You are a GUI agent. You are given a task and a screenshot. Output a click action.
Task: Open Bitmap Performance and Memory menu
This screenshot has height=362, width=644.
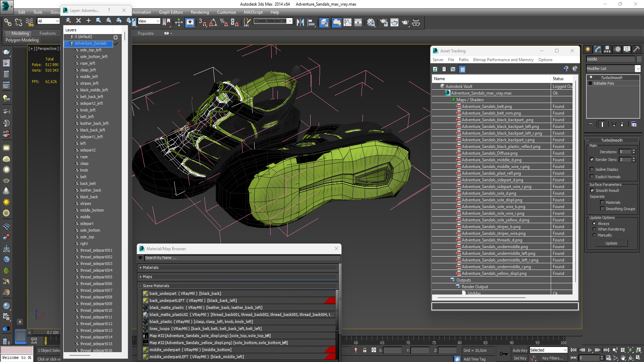(x=503, y=60)
